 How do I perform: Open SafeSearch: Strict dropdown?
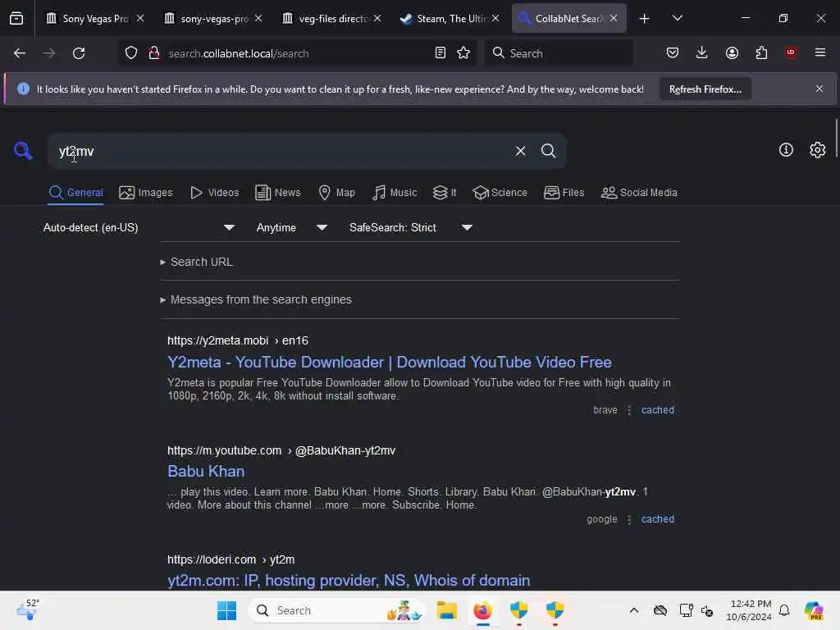410,228
